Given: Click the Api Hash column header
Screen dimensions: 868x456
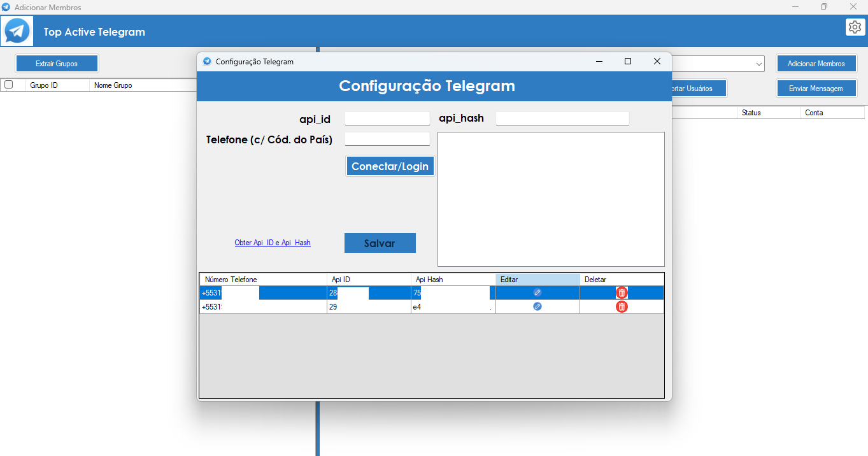Looking at the screenshot, I should coord(453,280).
